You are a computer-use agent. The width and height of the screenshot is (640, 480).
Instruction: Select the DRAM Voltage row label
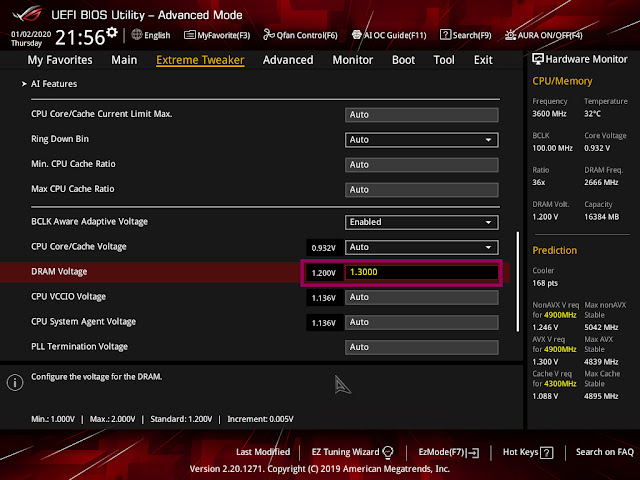click(59, 271)
